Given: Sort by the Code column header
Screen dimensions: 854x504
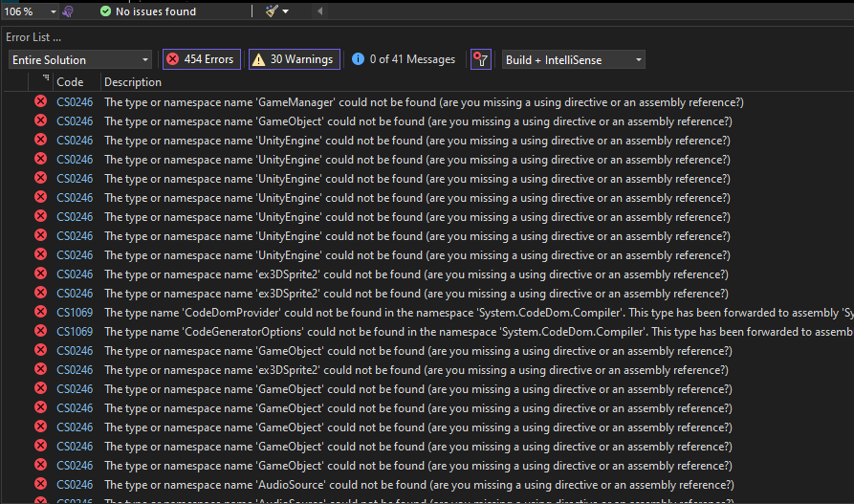Looking at the screenshot, I should tap(70, 82).
